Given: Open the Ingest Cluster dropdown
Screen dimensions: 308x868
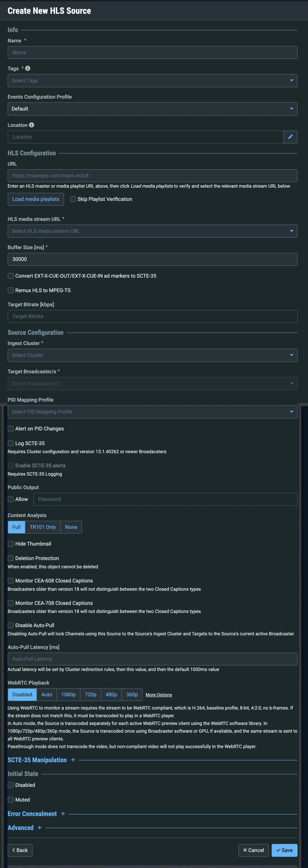Looking at the screenshot, I should coord(152,355).
